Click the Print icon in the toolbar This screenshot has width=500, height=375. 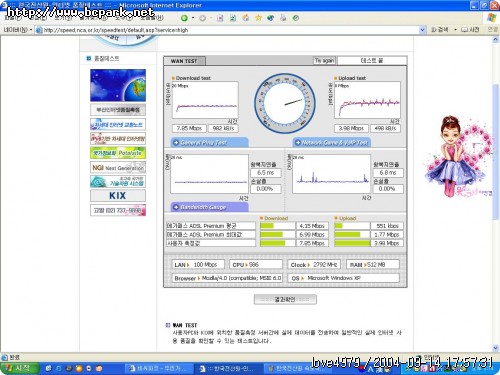click(283, 18)
